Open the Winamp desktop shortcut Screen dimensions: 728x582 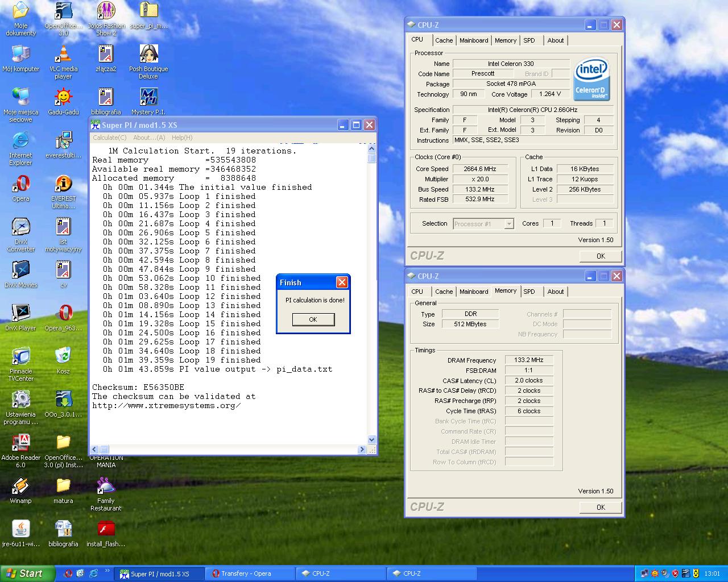(x=20, y=487)
